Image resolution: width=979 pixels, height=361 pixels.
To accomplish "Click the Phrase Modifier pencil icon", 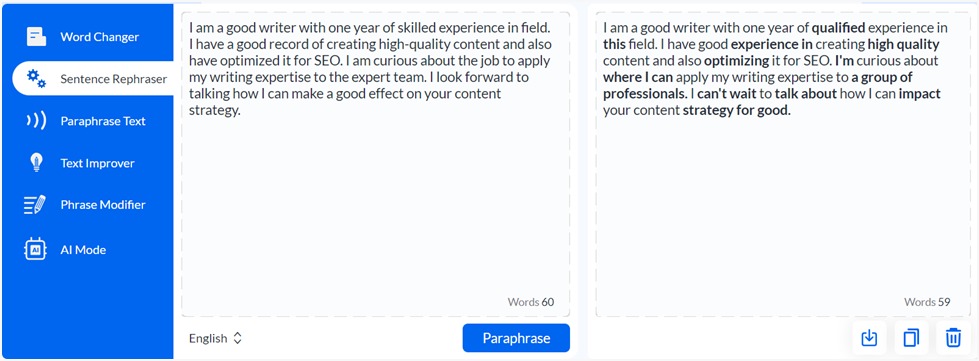I will (35, 205).
